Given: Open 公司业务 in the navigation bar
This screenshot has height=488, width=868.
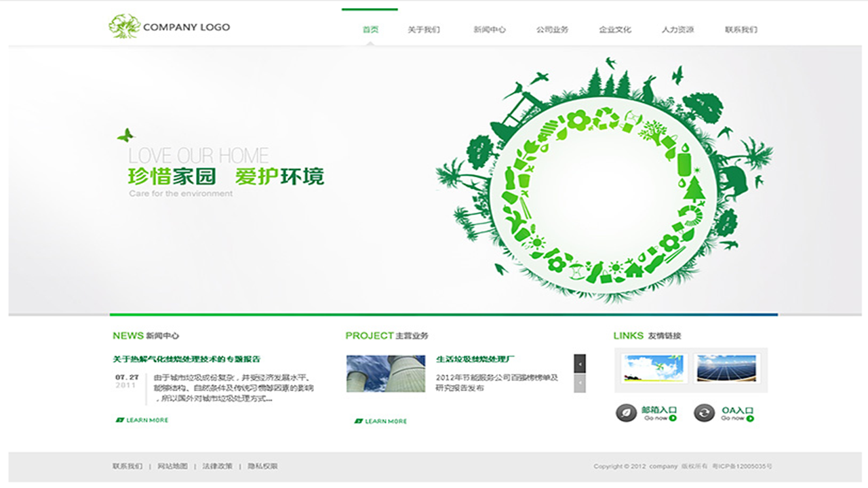Looking at the screenshot, I should point(552,30).
